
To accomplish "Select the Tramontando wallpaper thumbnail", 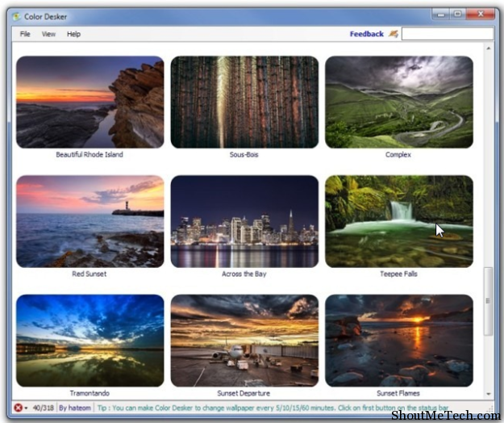I will [90, 340].
